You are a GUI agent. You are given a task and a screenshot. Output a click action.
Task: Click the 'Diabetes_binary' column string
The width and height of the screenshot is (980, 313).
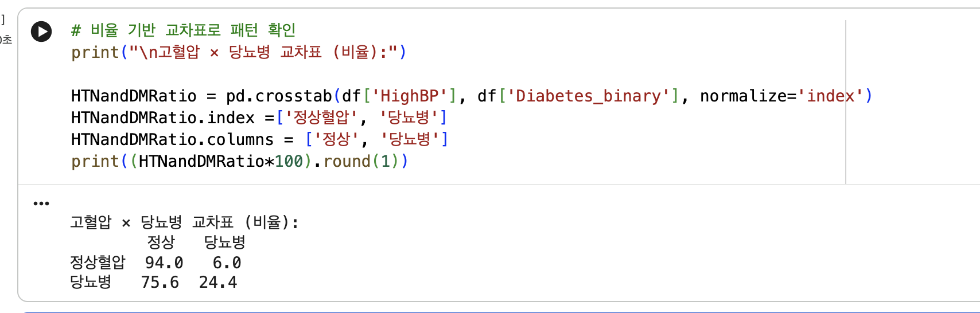point(588,96)
